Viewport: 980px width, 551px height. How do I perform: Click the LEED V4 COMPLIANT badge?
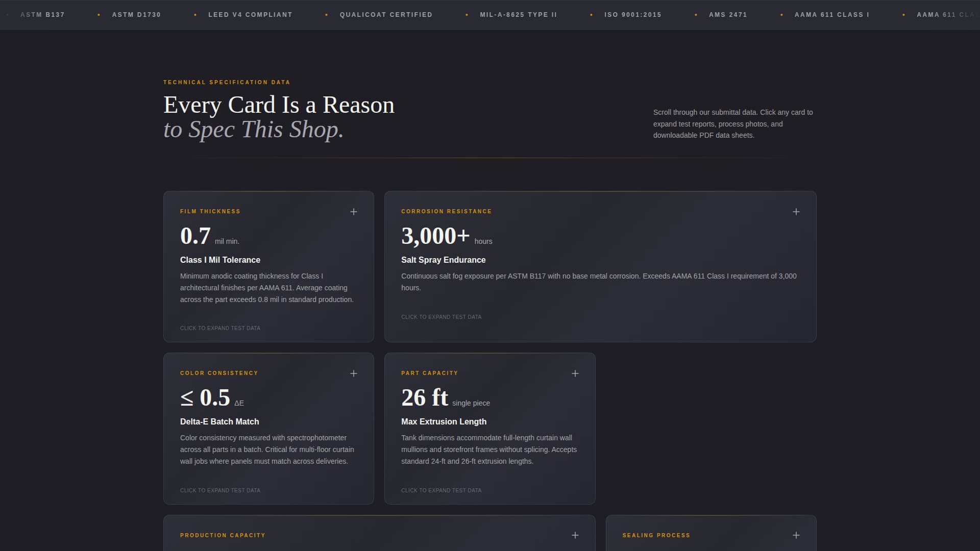[250, 15]
